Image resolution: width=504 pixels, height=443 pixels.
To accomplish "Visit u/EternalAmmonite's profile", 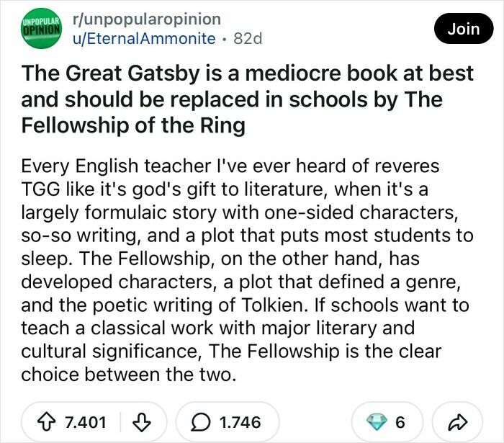I will point(144,39).
